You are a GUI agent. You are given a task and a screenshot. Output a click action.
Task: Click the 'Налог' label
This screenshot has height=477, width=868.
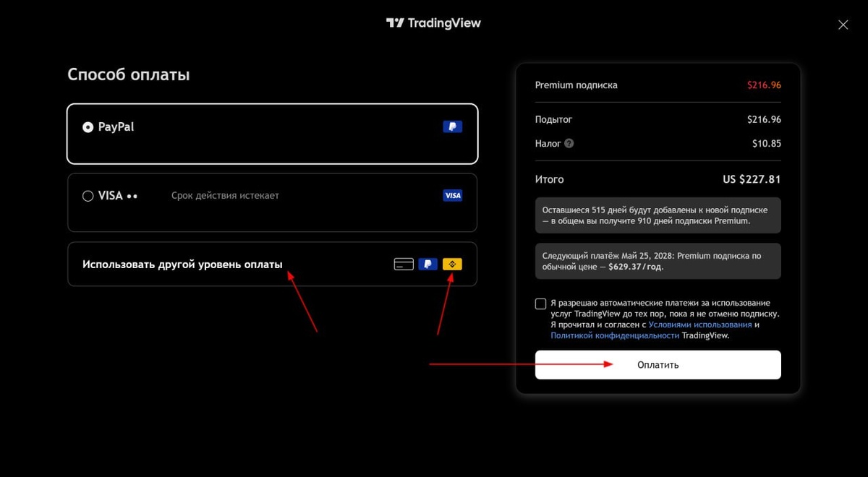548,143
